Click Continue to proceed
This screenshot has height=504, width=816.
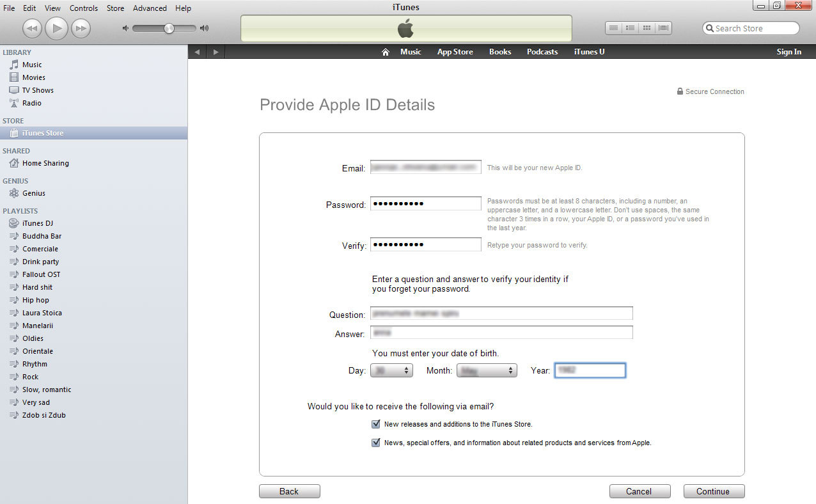[714, 491]
